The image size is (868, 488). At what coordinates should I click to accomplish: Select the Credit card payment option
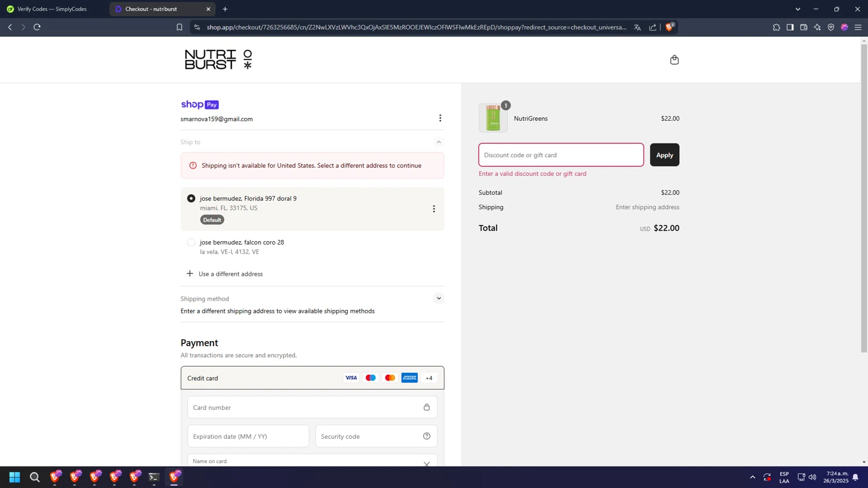(x=312, y=378)
